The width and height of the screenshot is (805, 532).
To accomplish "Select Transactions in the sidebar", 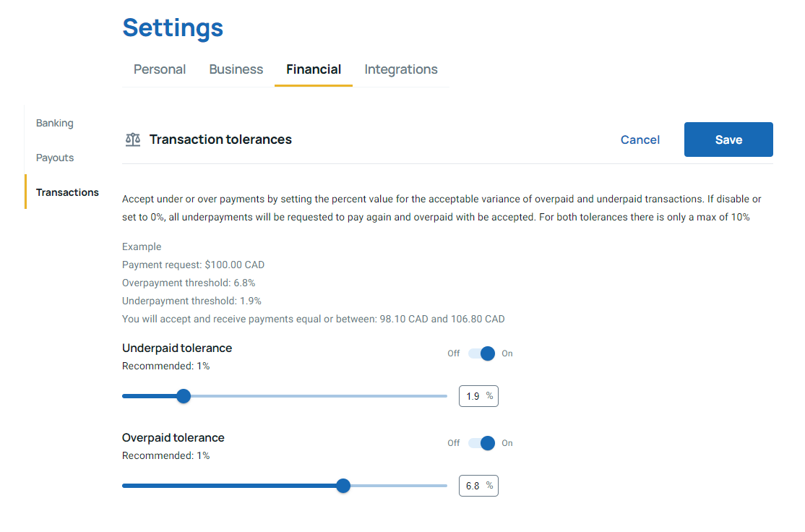I will point(67,192).
